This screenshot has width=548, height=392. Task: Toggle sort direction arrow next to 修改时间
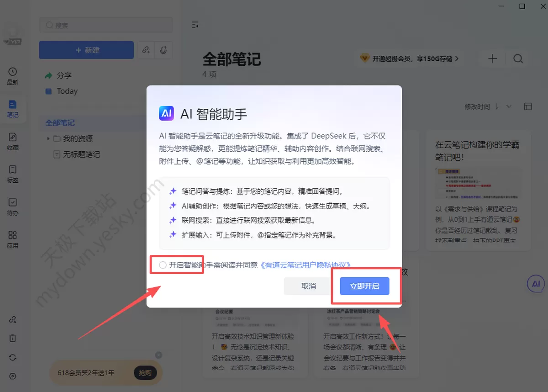pyautogui.click(x=497, y=106)
